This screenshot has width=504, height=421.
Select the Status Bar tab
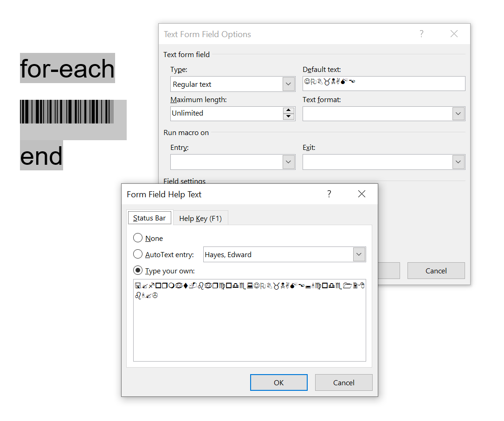pyautogui.click(x=149, y=218)
